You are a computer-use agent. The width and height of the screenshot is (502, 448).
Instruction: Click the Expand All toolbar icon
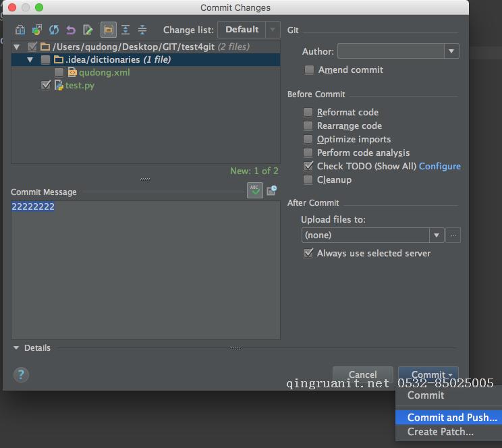pyautogui.click(x=125, y=30)
